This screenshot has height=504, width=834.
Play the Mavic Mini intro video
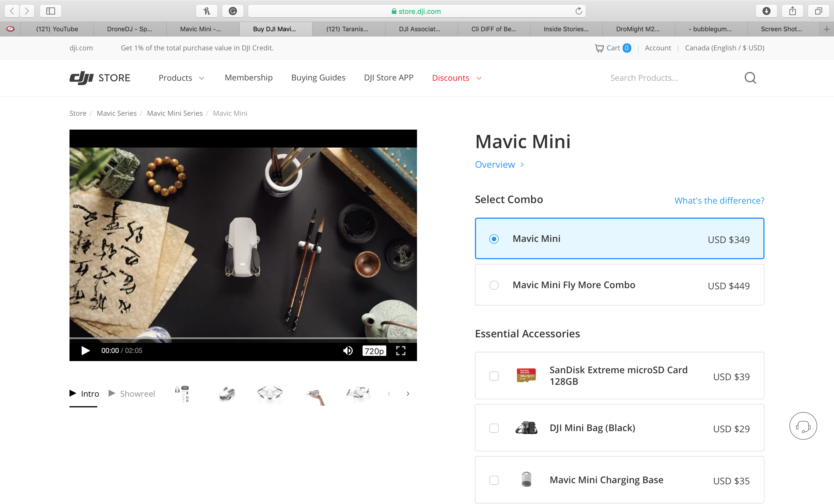[x=85, y=350]
